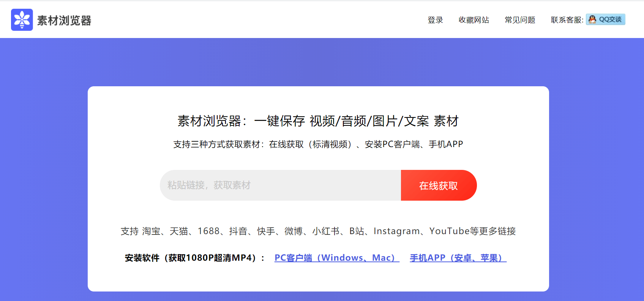Click the 联系客服: label
The height and width of the screenshot is (301, 644).
coord(567,20)
